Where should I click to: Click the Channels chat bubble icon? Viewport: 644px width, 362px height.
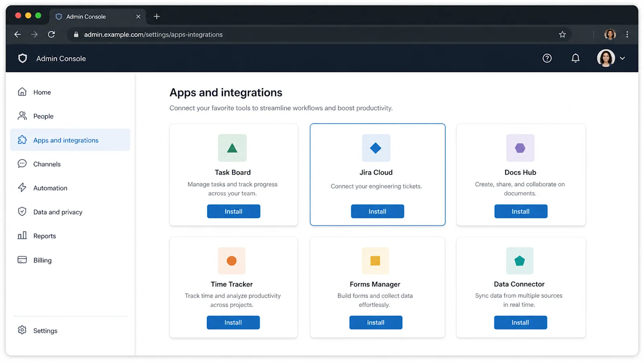22,164
